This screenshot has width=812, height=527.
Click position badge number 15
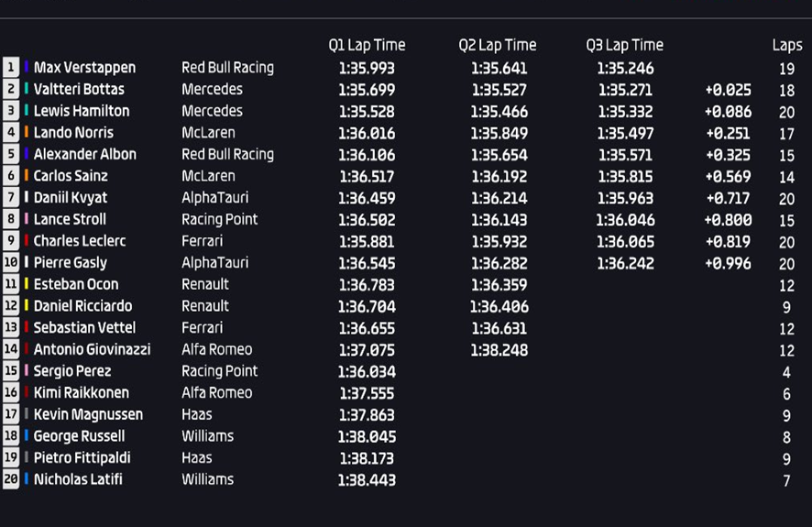(11, 370)
